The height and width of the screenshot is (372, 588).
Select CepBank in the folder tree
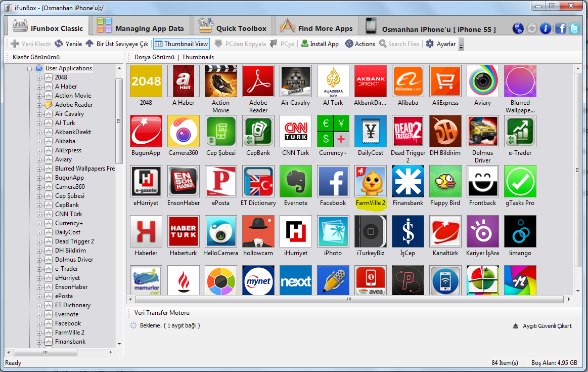[67, 205]
